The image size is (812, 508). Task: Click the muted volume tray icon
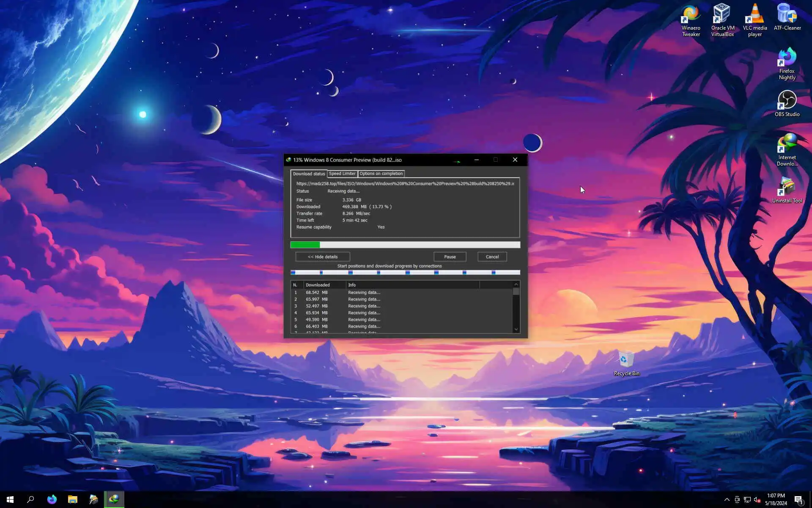tap(757, 500)
